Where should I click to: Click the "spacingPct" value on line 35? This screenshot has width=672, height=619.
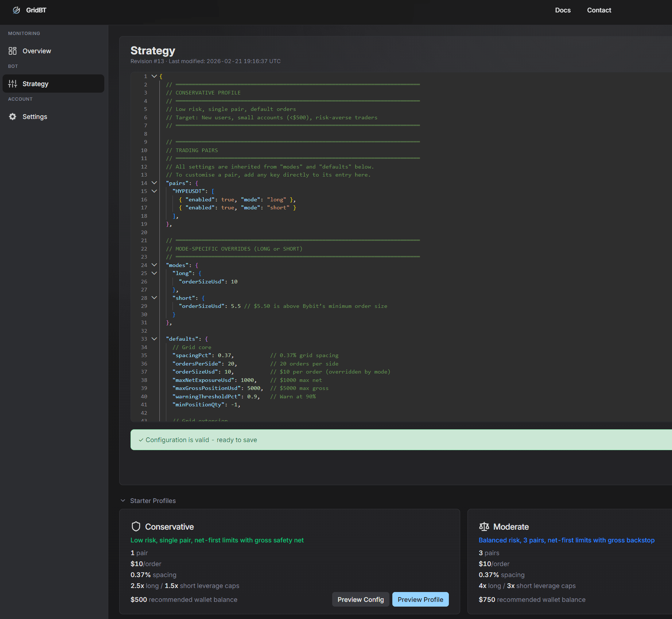(x=224, y=355)
